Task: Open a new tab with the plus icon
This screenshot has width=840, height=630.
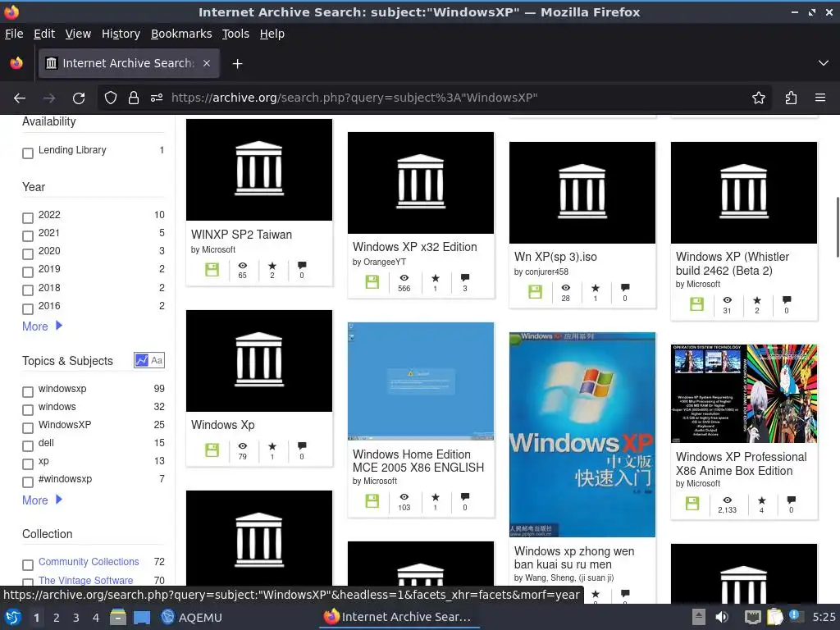Action: (x=237, y=64)
